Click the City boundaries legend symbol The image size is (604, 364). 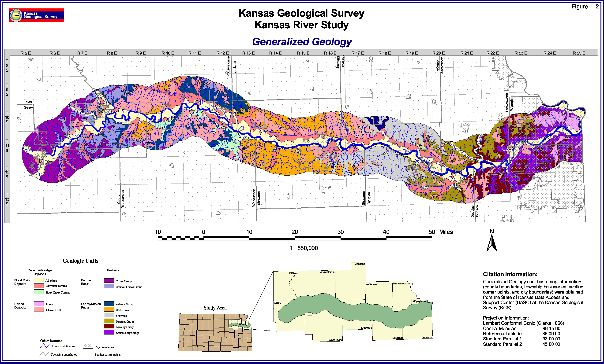tap(88, 347)
